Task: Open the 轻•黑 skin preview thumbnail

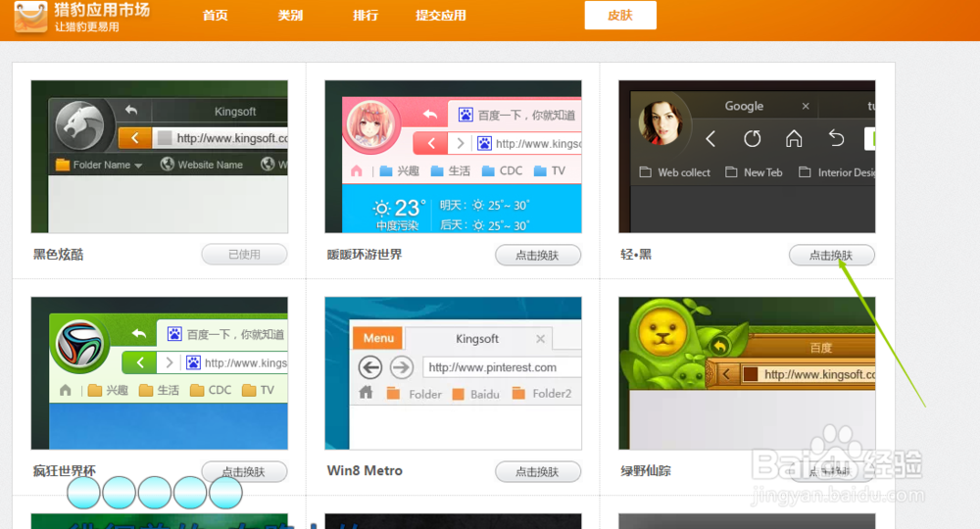Action: [x=747, y=157]
